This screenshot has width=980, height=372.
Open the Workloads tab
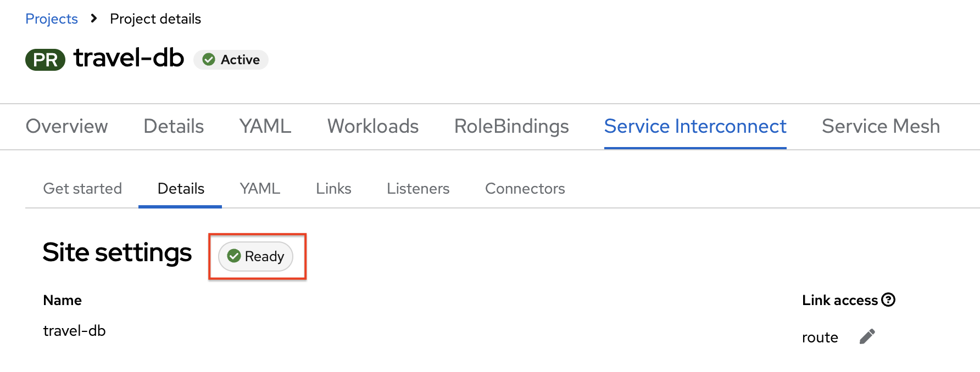click(x=373, y=126)
